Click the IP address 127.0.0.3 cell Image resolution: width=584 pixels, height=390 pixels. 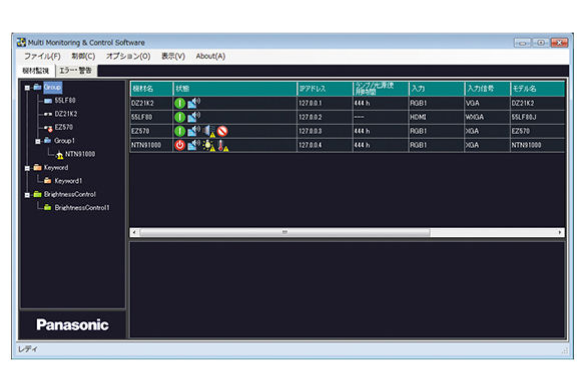point(325,131)
